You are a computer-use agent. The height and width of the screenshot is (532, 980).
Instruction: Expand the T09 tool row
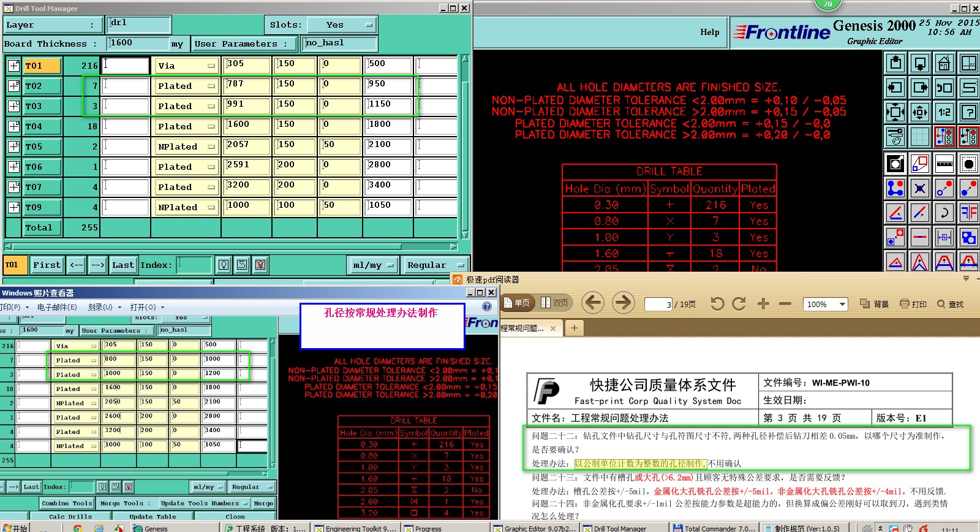click(13, 207)
